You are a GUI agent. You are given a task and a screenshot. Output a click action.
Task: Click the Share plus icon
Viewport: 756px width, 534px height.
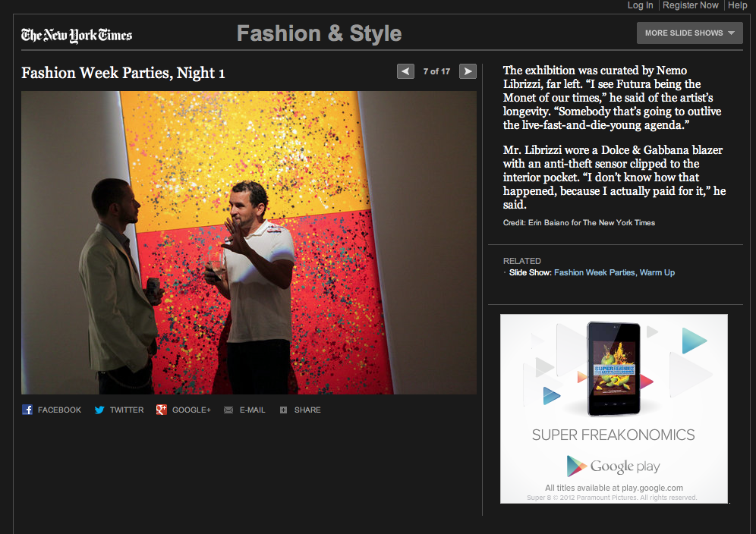pos(283,410)
